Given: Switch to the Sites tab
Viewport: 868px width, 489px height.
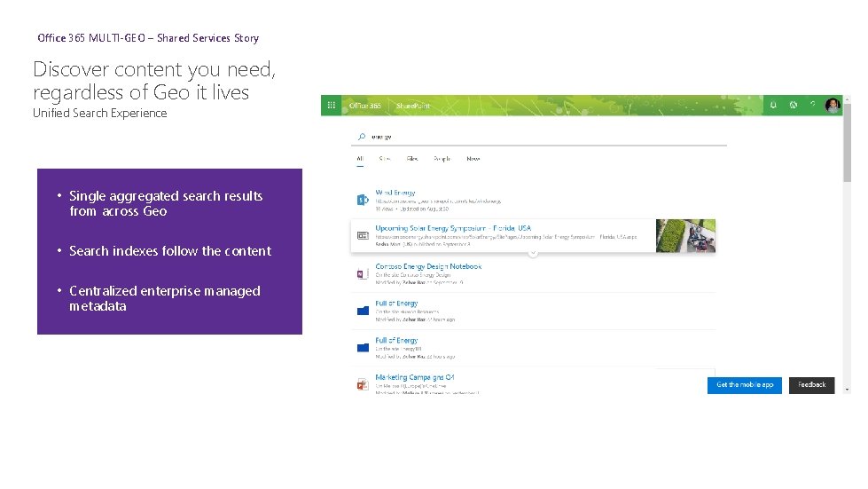Looking at the screenshot, I should [385, 159].
